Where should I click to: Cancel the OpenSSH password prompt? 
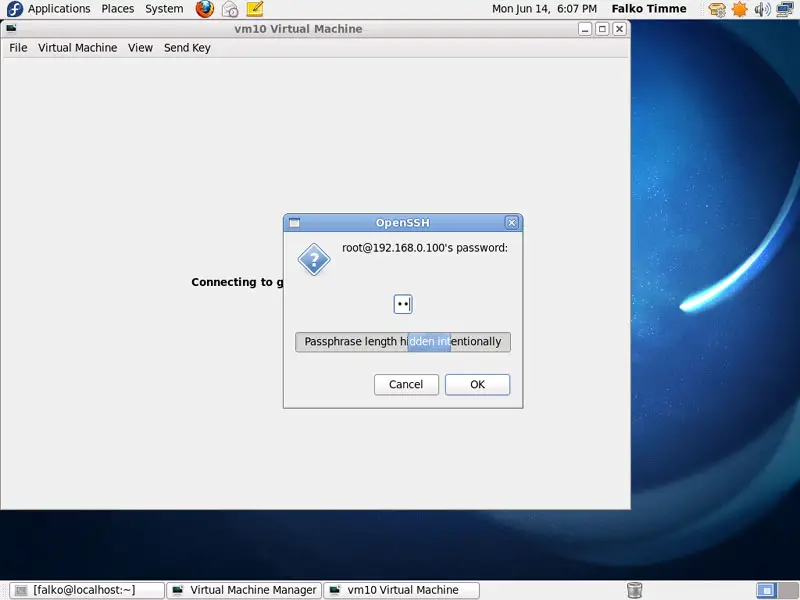point(406,384)
